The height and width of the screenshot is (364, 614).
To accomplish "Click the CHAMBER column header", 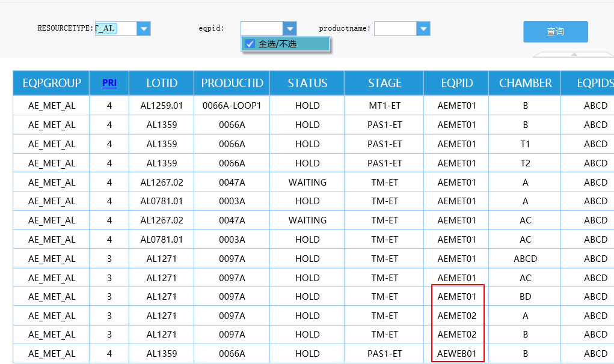I will [x=525, y=83].
